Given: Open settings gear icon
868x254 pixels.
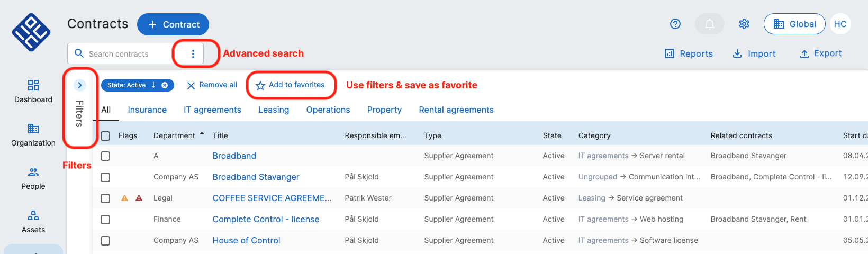Looking at the screenshot, I should [744, 24].
